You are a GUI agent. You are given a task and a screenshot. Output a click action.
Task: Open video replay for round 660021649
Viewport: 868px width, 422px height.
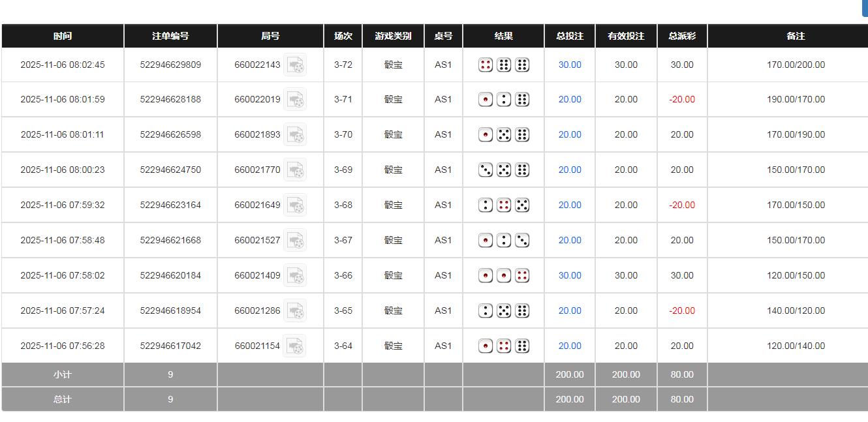(295, 205)
